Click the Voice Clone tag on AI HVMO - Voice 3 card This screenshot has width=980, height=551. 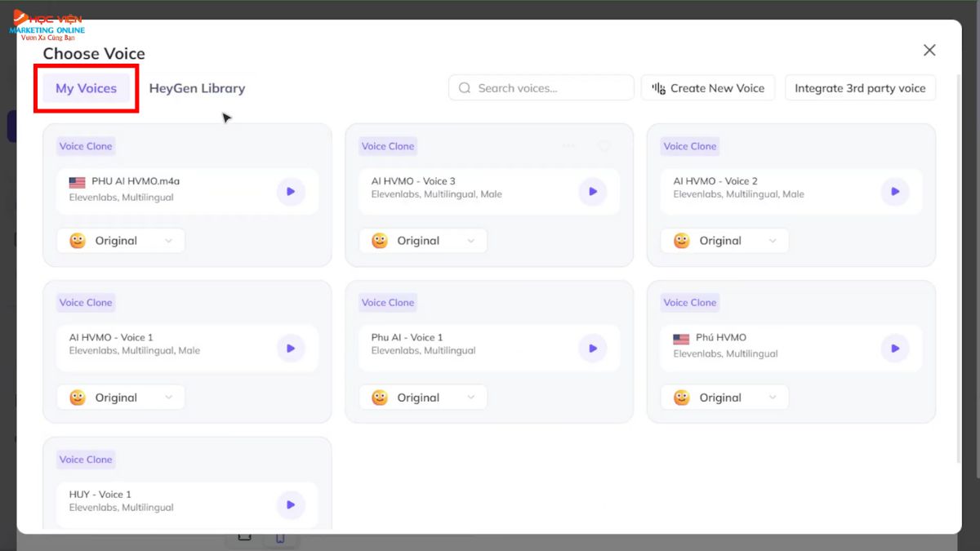[x=388, y=146]
